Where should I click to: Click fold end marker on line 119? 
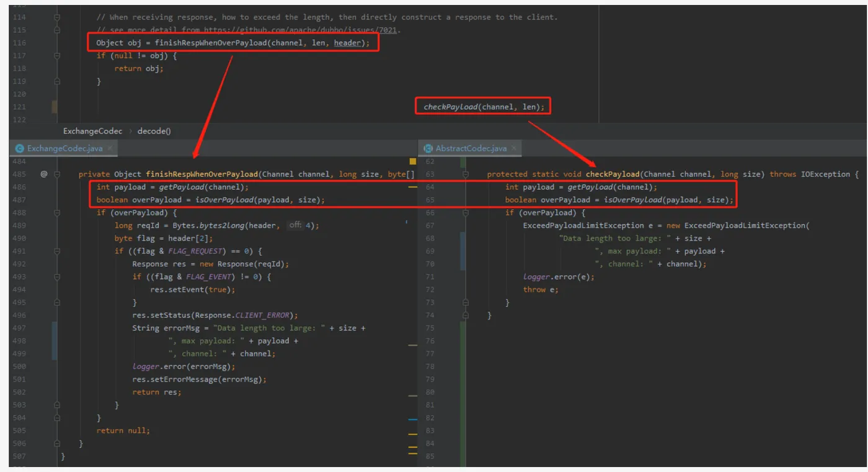57,81
